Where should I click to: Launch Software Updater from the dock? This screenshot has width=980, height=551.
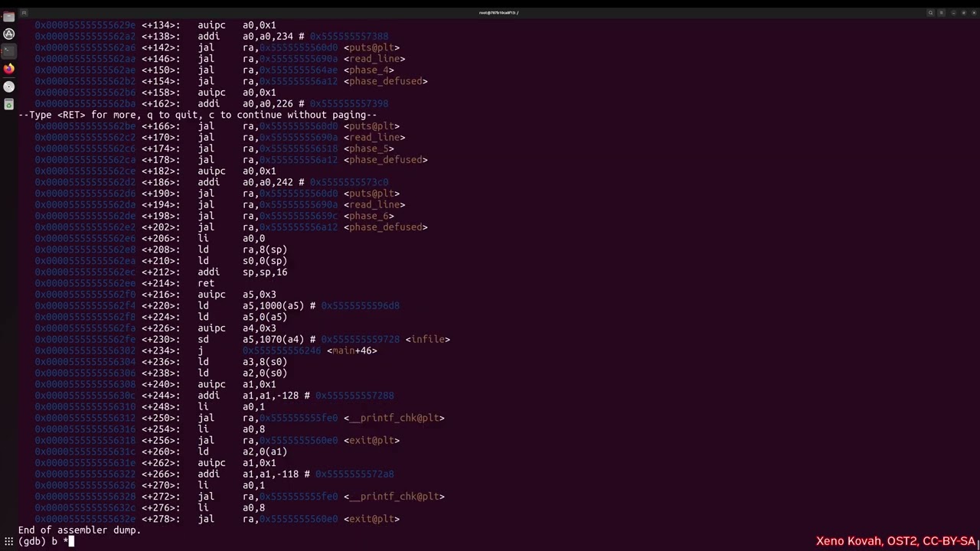(8, 34)
